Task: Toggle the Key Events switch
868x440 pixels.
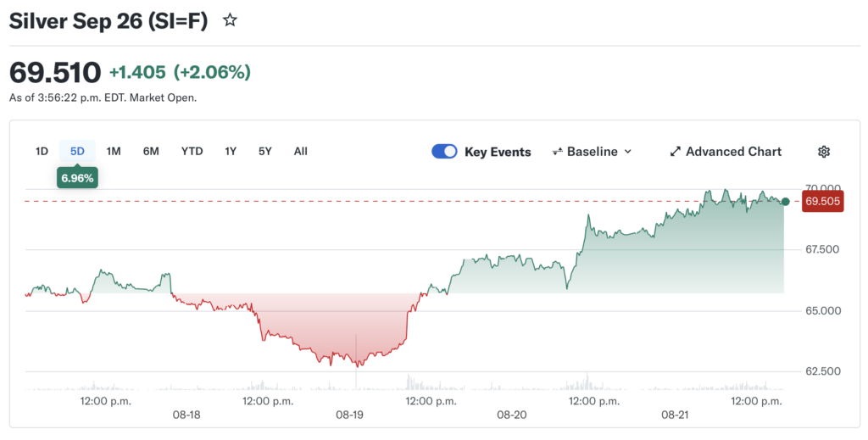Action: [444, 152]
